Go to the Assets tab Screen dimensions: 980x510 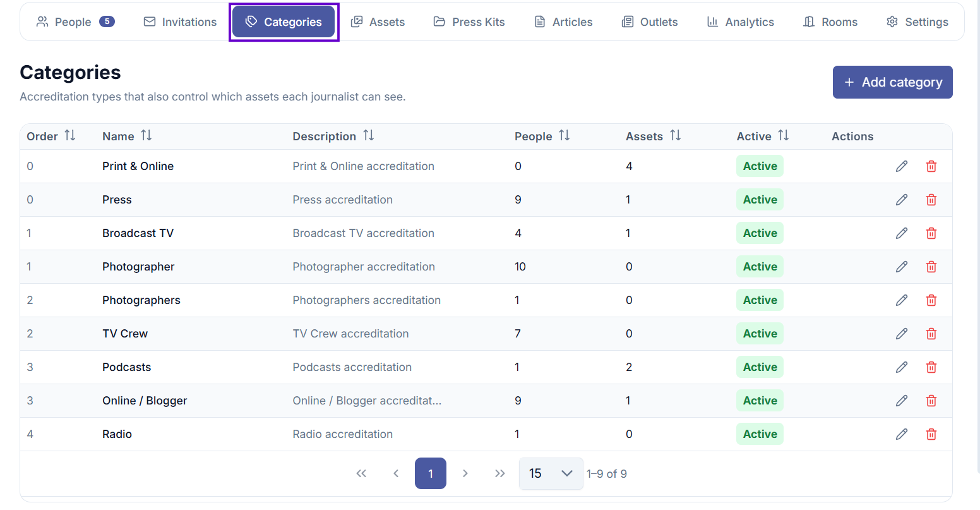[378, 22]
